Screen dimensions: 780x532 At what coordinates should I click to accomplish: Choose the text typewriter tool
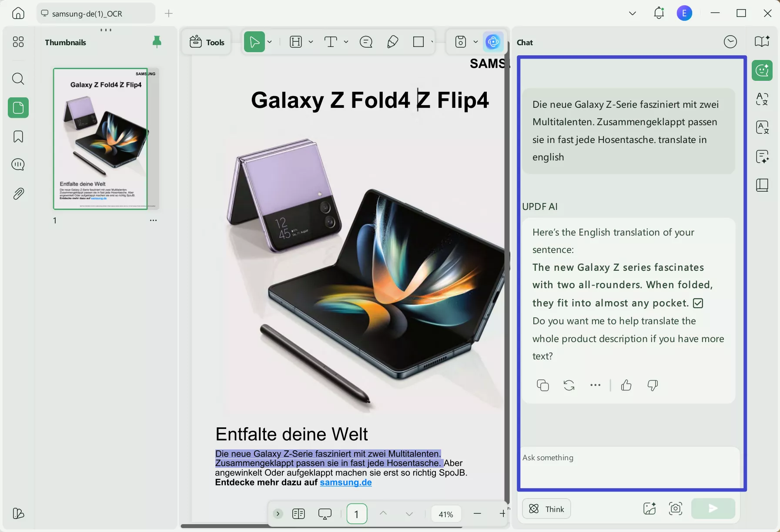(x=331, y=42)
